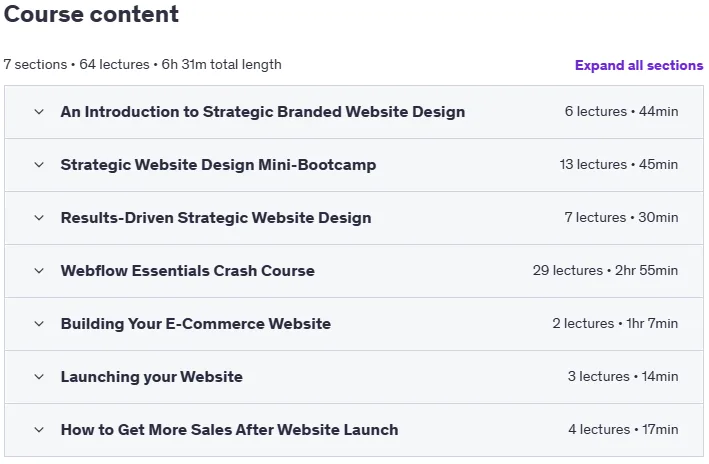Toggle chevron next to Results-Driven Strategic Website Design
The width and height of the screenshot is (709, 464).
(39, 218)
